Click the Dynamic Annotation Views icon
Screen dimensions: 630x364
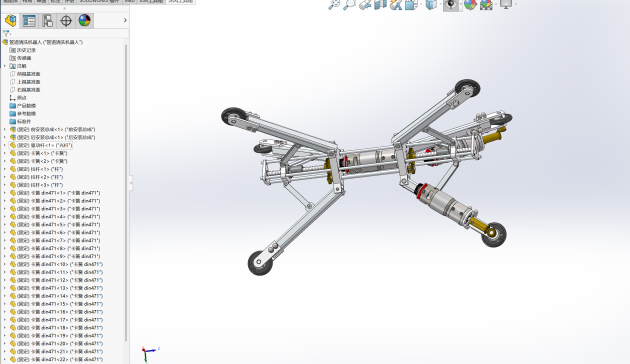coord(396,4)
